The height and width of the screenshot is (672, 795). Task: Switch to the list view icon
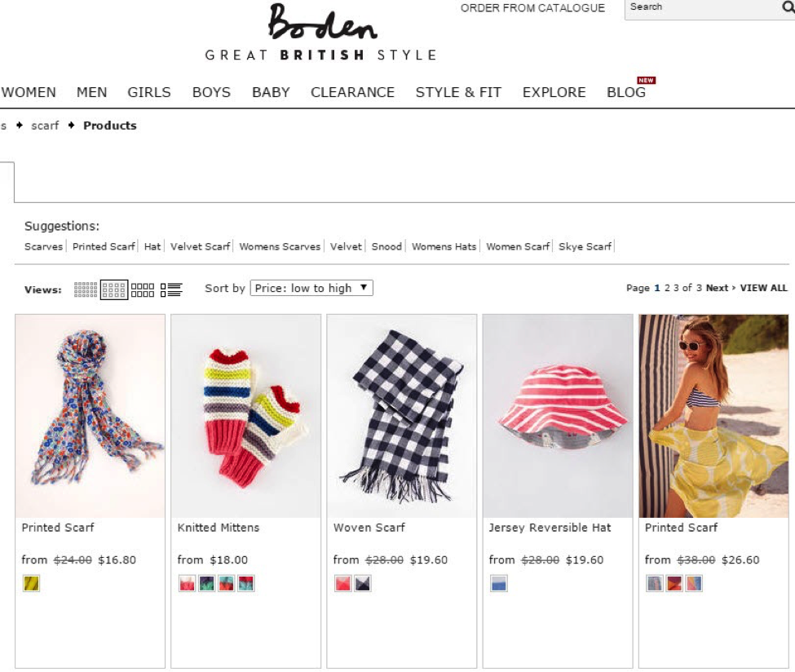[171, 290]
